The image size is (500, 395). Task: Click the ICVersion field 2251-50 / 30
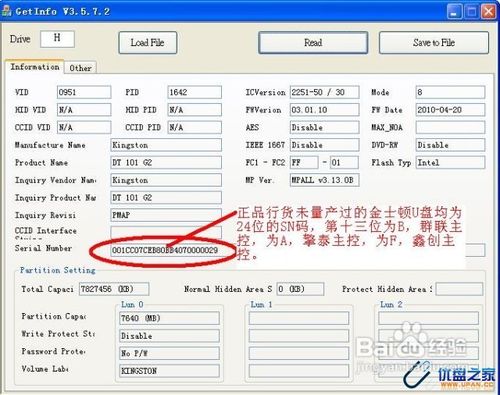click(325, 92)
